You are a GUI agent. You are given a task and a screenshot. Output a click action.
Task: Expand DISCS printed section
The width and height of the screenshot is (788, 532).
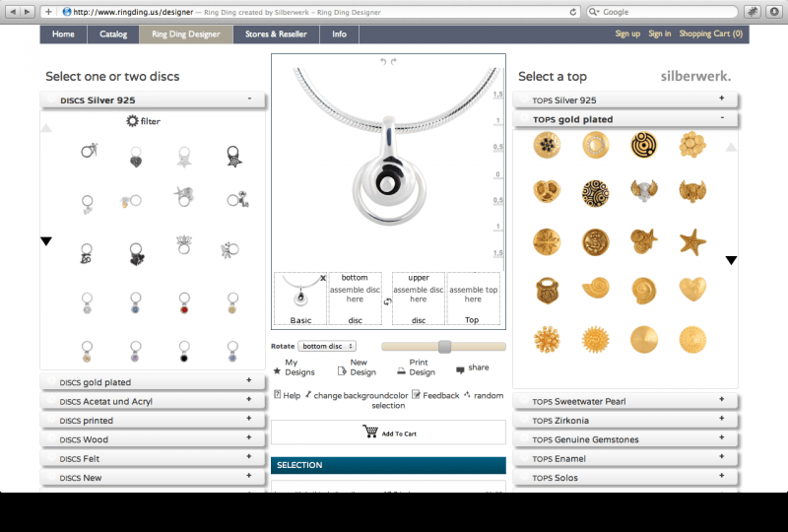coord(153,421)
